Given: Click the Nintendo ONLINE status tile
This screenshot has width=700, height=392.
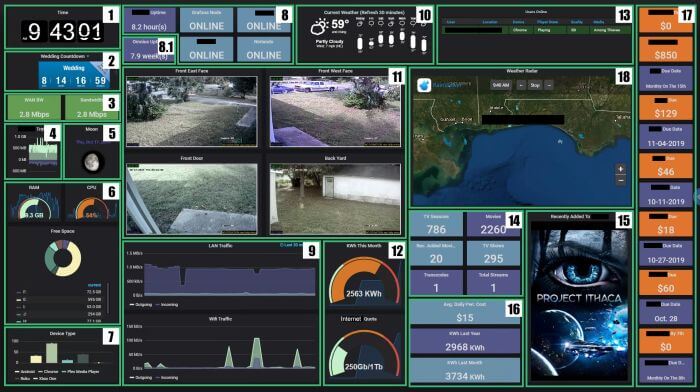Looking at the screenshot, I should click(264, 49).
